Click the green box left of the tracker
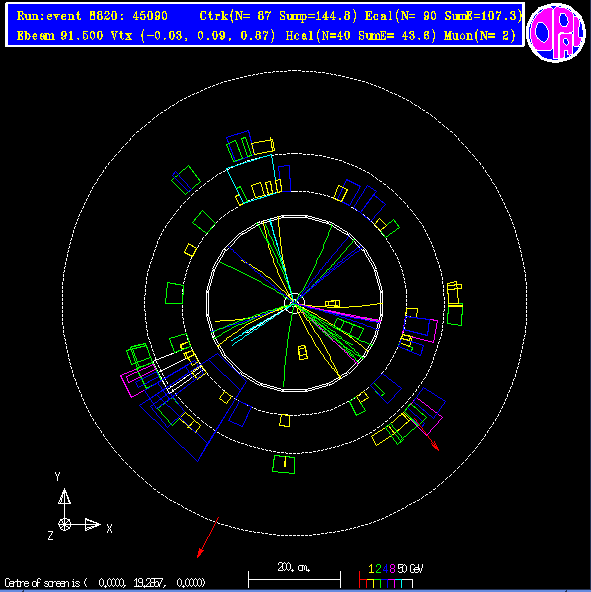 pos(174,293)
